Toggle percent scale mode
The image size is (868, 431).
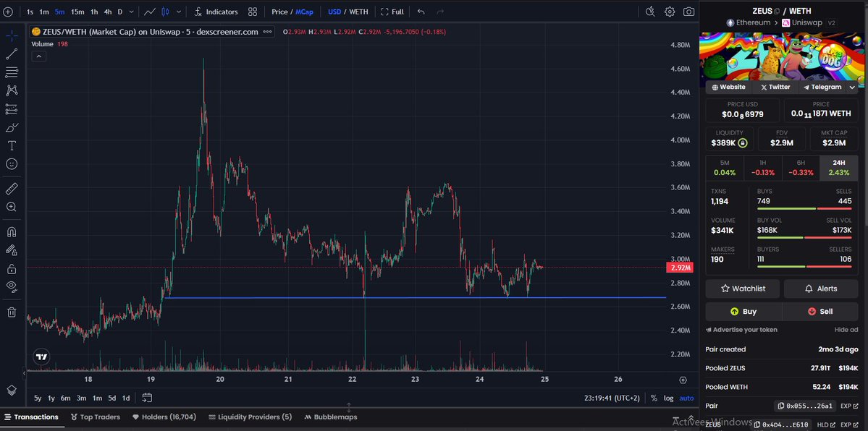coord(654,398)
